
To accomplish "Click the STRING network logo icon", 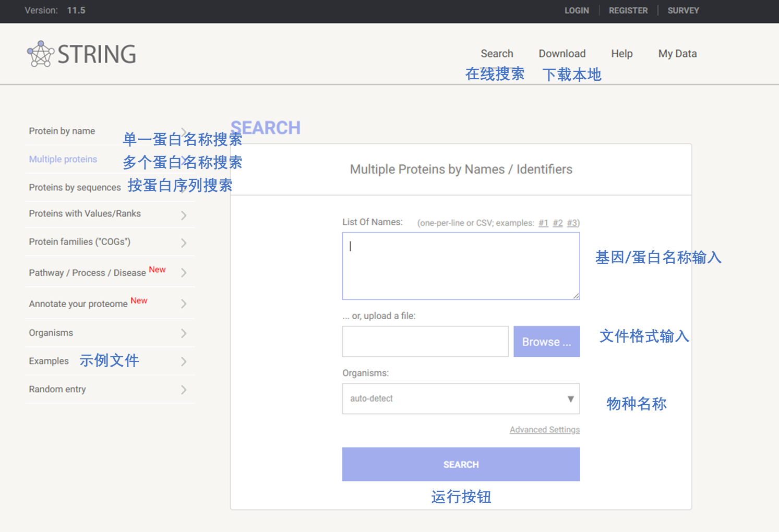I will pyautogui.click(x=39, y=54).
